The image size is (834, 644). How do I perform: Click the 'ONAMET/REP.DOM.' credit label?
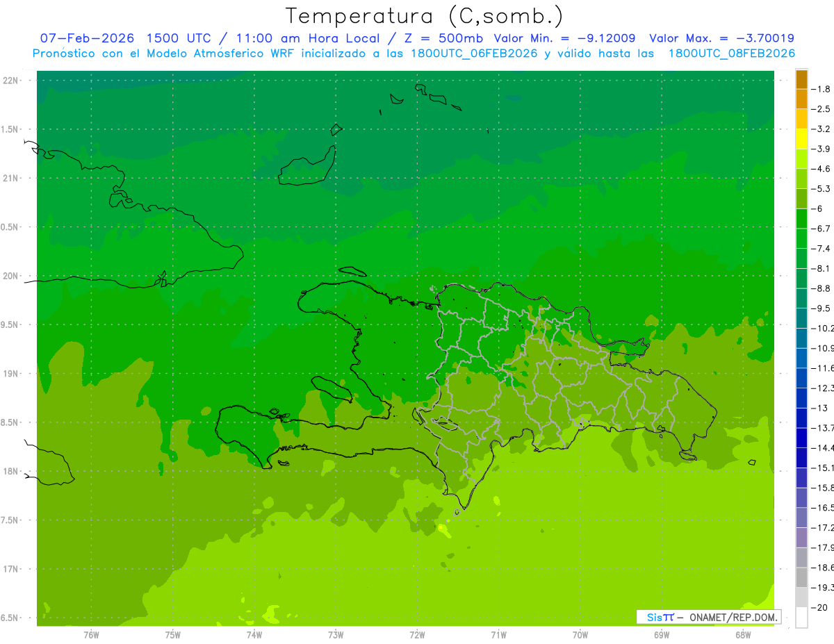[x=733, y=617]
